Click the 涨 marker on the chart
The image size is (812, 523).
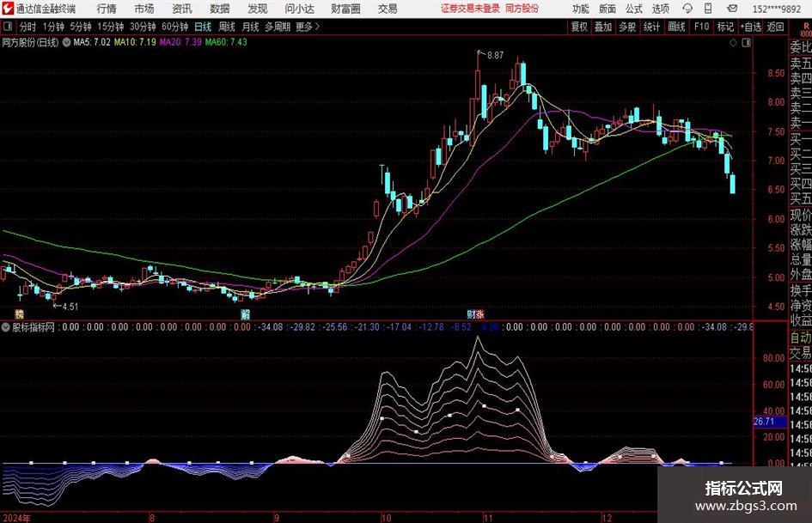pos(480,313)
